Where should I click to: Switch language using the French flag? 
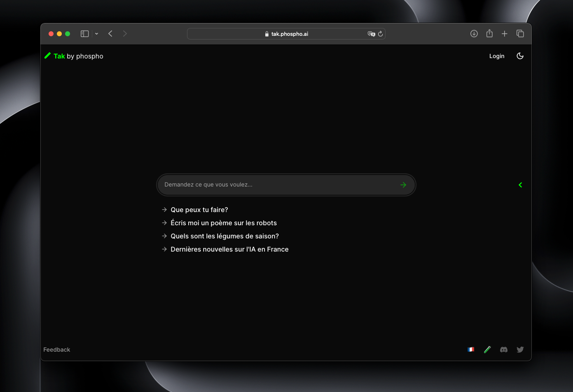471,349
